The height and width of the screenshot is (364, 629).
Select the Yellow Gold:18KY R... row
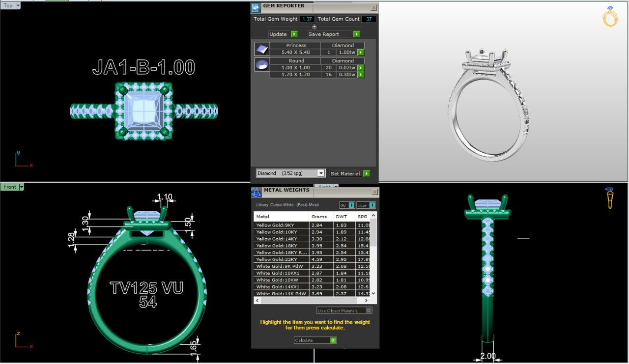click(312, 252)
